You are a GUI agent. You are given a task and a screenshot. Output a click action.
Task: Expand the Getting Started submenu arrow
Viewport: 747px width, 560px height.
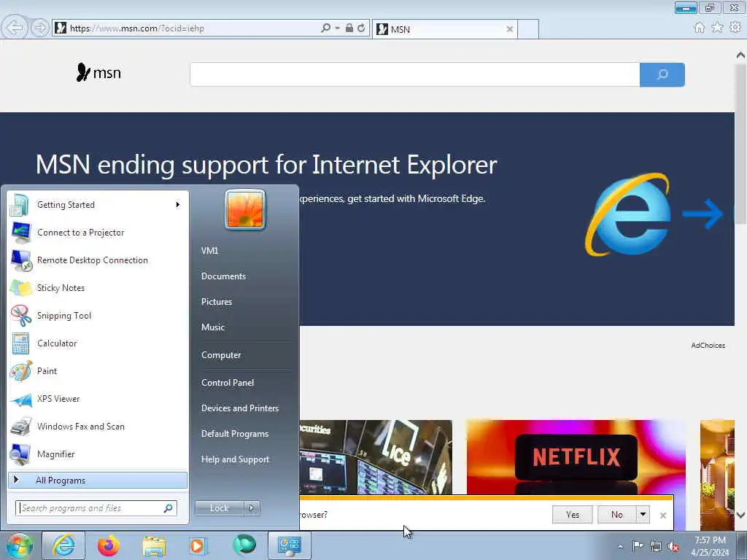pyautogui.click(x=178, y=205)
